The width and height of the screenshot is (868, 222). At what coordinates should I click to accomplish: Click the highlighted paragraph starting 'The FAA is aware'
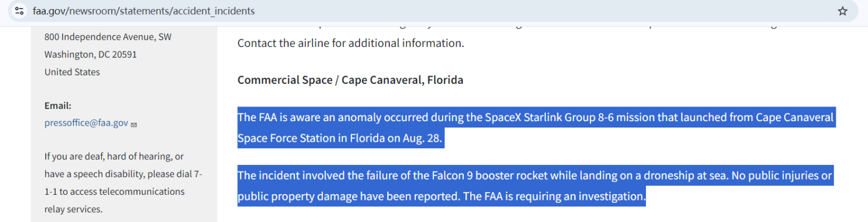point(536,128)
